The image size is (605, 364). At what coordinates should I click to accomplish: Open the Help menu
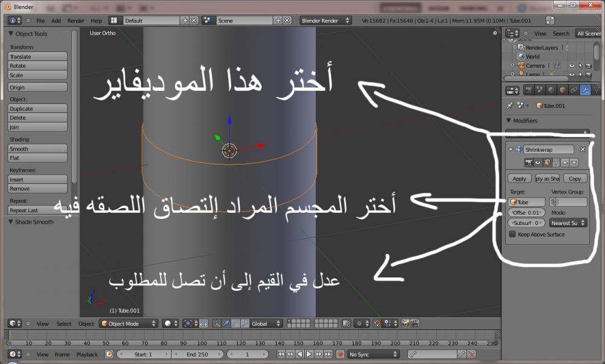pyautogui.click(x=96, y=21)
